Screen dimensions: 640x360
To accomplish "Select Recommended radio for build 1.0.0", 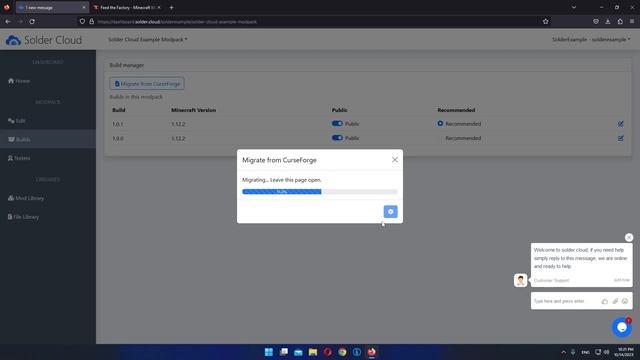I will point(440,138).
